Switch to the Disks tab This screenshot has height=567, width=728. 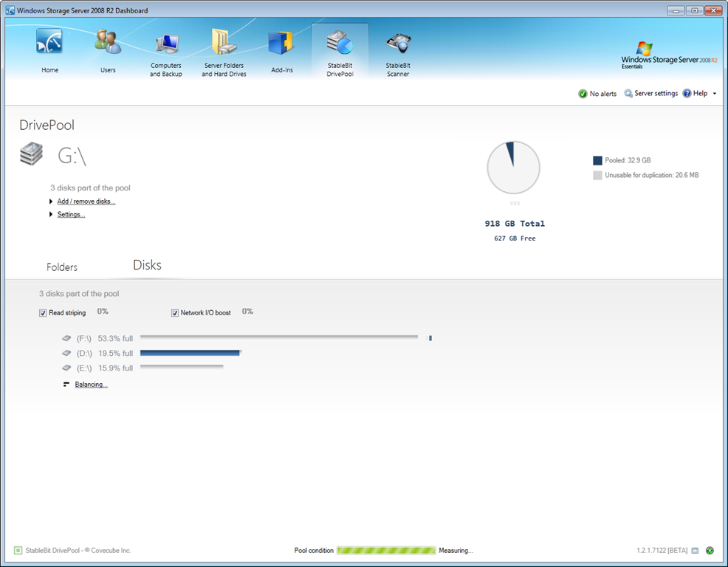[x=147, y=265]
